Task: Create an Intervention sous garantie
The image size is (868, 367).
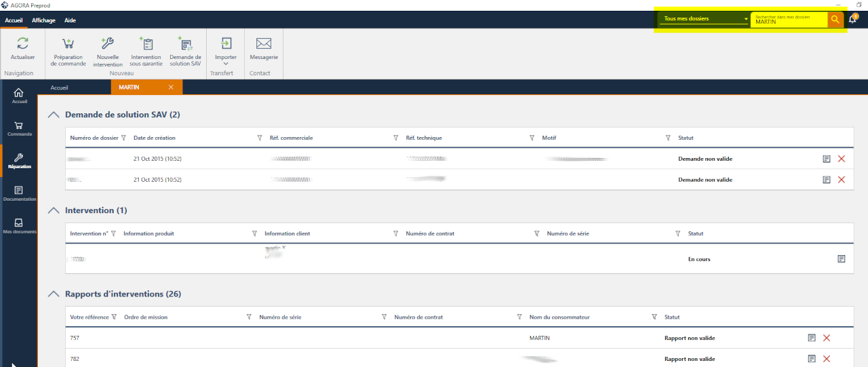Action: (146, 45)
